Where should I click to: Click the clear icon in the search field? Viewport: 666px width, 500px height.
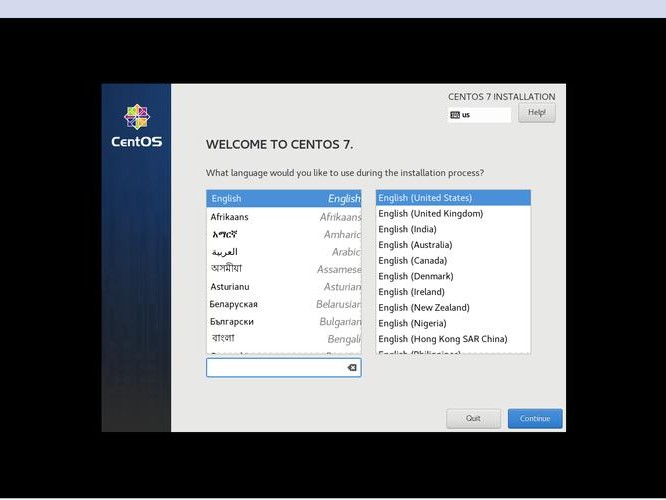pos(352,367)
